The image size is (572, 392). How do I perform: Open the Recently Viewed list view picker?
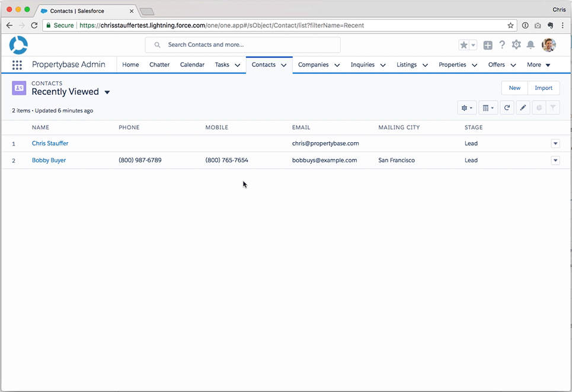pyautogui.click(x=107, y=92)
